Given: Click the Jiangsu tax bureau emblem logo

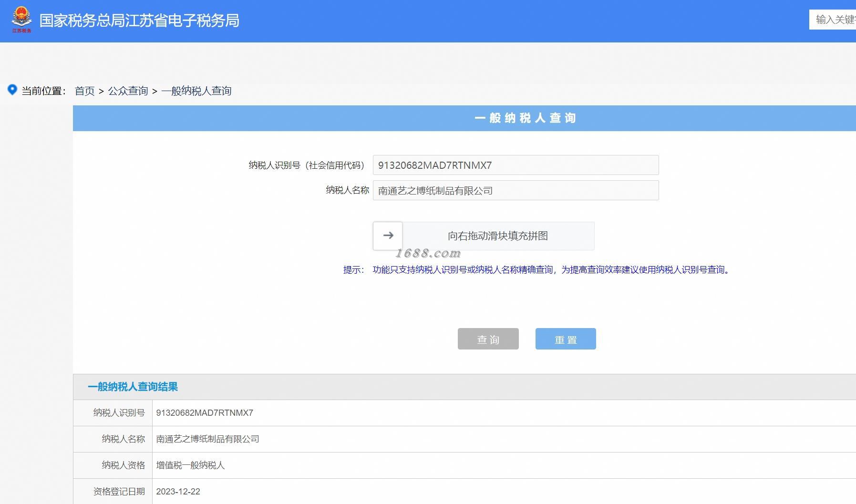Looking at the screenshot, I should tap(21, 20).
